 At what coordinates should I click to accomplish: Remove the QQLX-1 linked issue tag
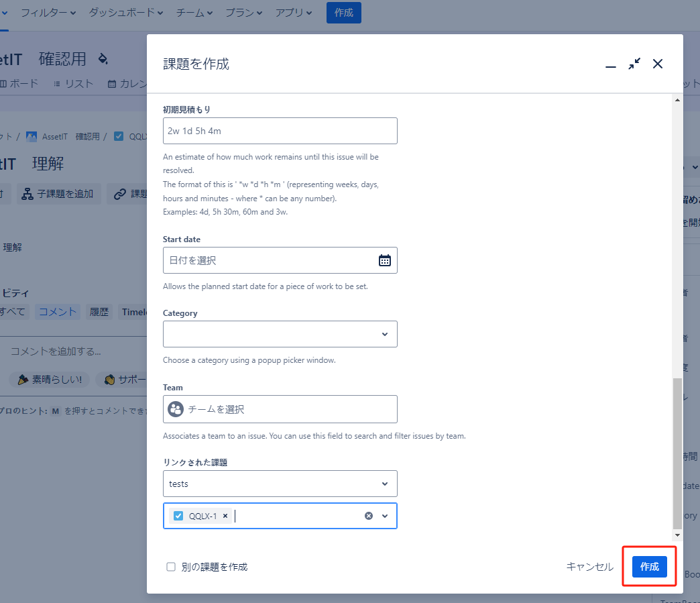pos(225,516)
